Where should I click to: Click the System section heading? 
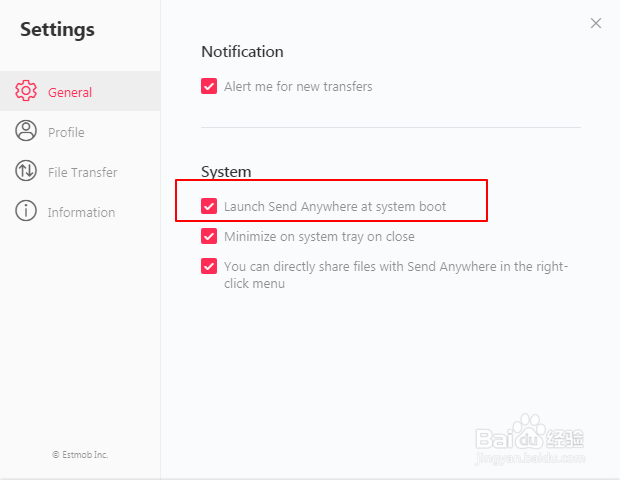[x=226, y=172]
